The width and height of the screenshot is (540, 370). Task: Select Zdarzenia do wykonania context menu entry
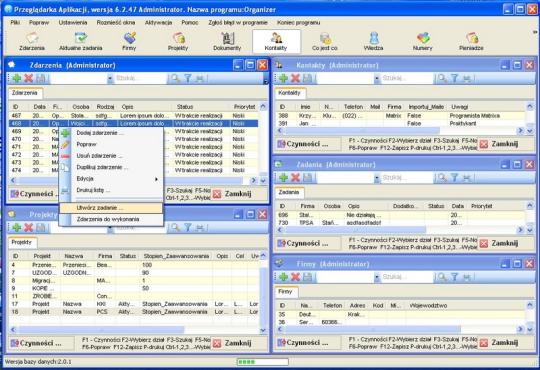[x=111, y=219]
